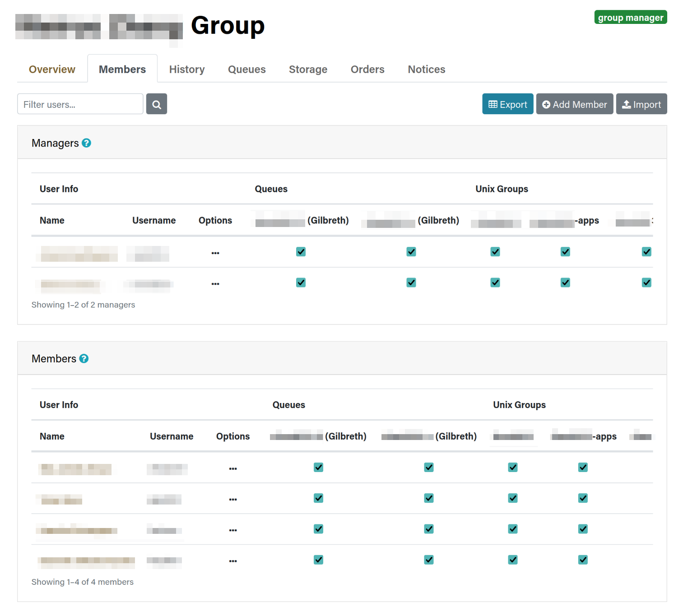Uncheck third member's -apps unix group checkbox
This screenshot has height=616, width=688.
pos(583,529)
